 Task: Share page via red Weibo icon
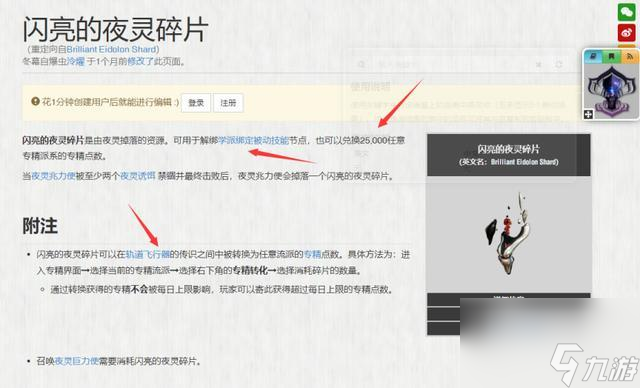click(x=626, y=33)
